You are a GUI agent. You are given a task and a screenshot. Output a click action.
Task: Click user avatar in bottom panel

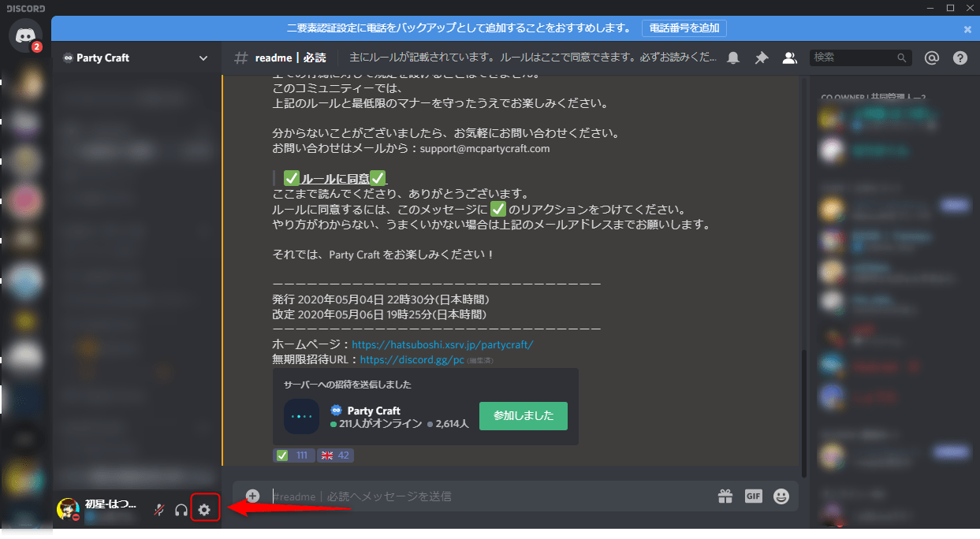point(69,509)
